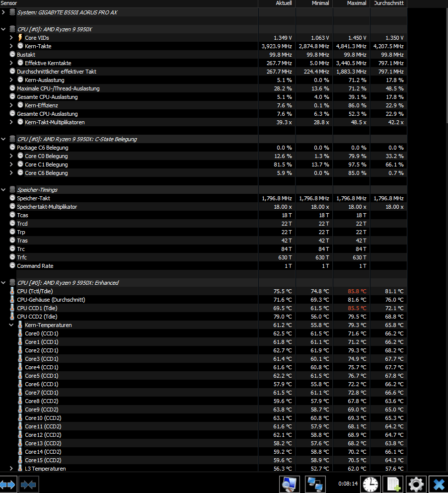This screenshot has height=493, width=448.
Task: Select the Core5 (CCD1) row
Action: pos(204,376)
